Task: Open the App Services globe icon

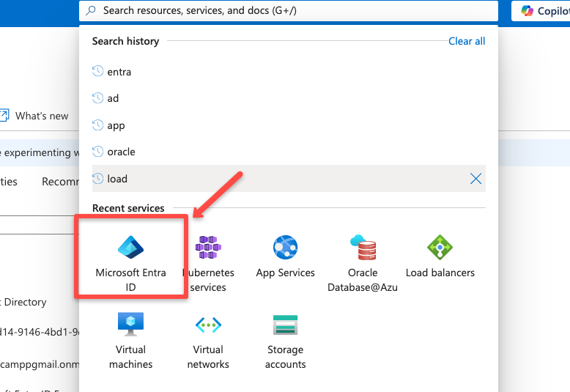Action: [x=285, y=247]
